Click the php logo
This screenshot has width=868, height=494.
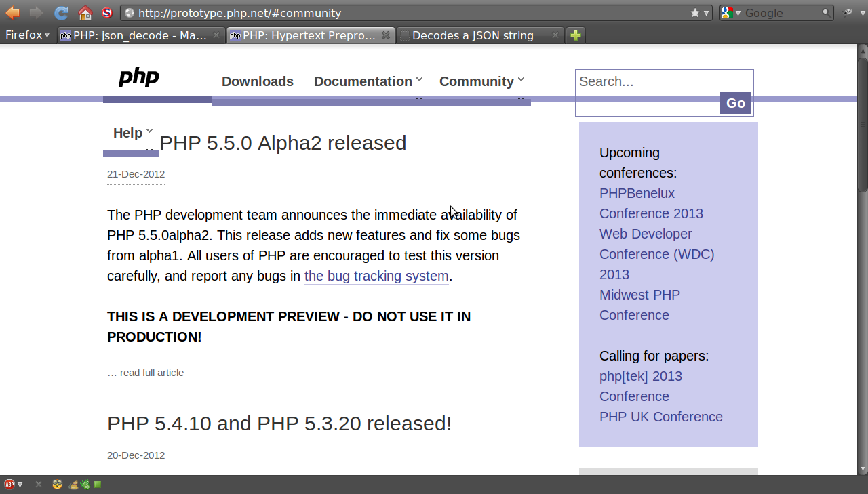click(139, 78)
